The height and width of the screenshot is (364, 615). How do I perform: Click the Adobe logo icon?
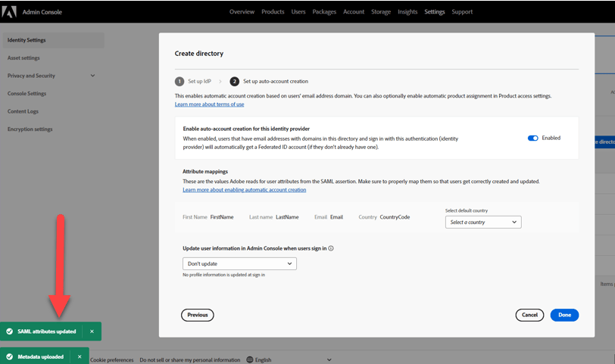point(10,12)
